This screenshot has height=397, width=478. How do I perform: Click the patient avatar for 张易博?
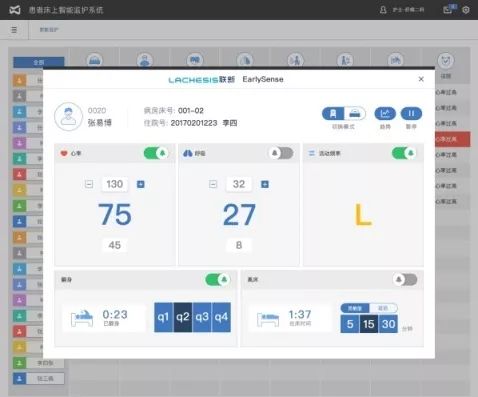click(x=68, y=116)
